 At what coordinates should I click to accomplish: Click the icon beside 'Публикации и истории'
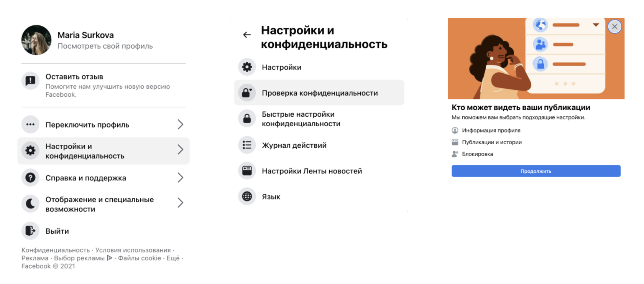[455, 142]
